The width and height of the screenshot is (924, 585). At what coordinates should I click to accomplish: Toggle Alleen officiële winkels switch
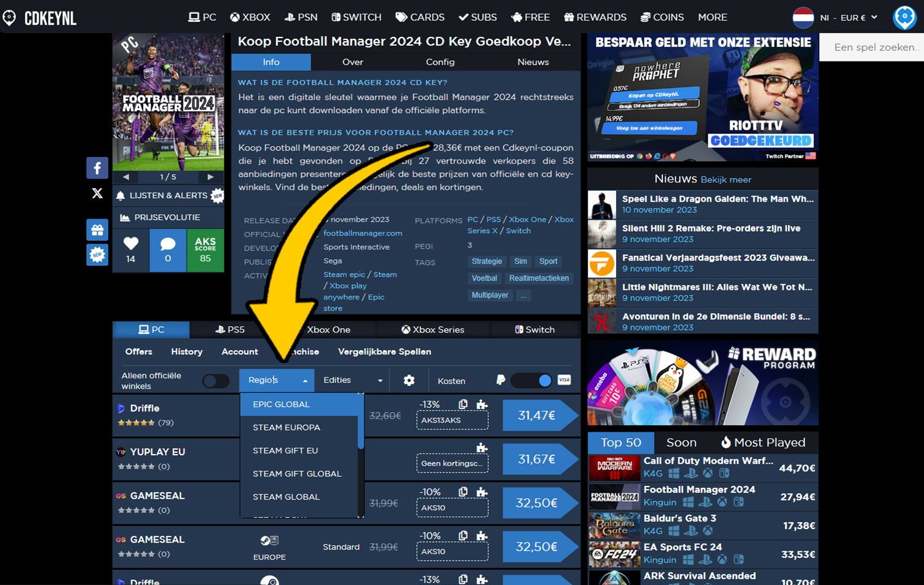(216, 381)
